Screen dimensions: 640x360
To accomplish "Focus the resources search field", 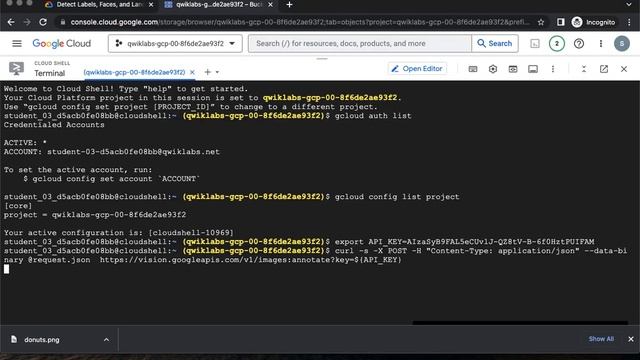I will tap(360, 43).
